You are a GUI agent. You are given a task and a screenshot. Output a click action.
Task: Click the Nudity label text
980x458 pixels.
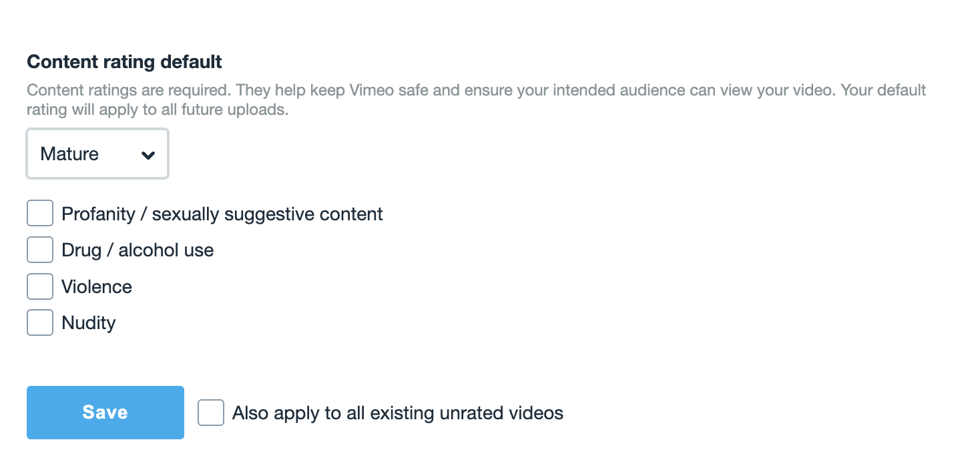click(x=89, y=323)
